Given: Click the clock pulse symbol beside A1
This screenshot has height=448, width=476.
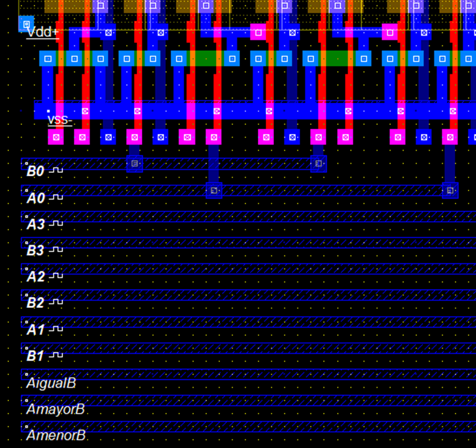Looking at the screenshot, I should 56,329.
